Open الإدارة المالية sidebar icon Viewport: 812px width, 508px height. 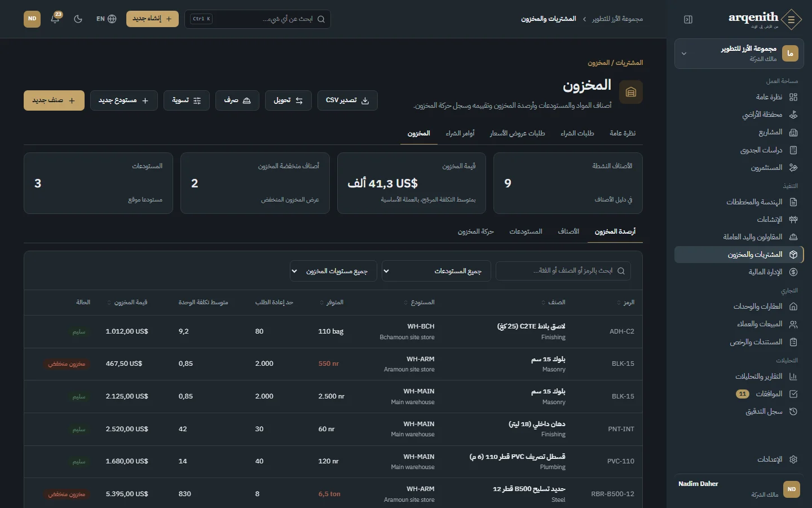click(793, 272)
